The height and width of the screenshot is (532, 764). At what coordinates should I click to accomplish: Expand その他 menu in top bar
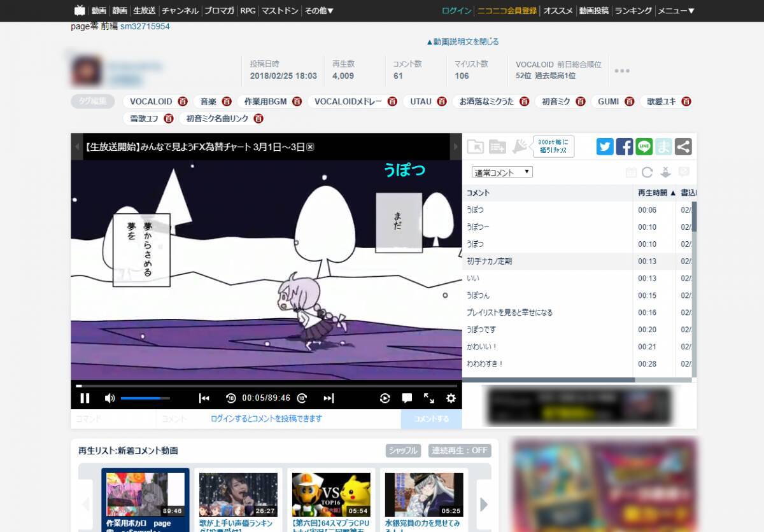pyautogui.click(x=319, y=11)
